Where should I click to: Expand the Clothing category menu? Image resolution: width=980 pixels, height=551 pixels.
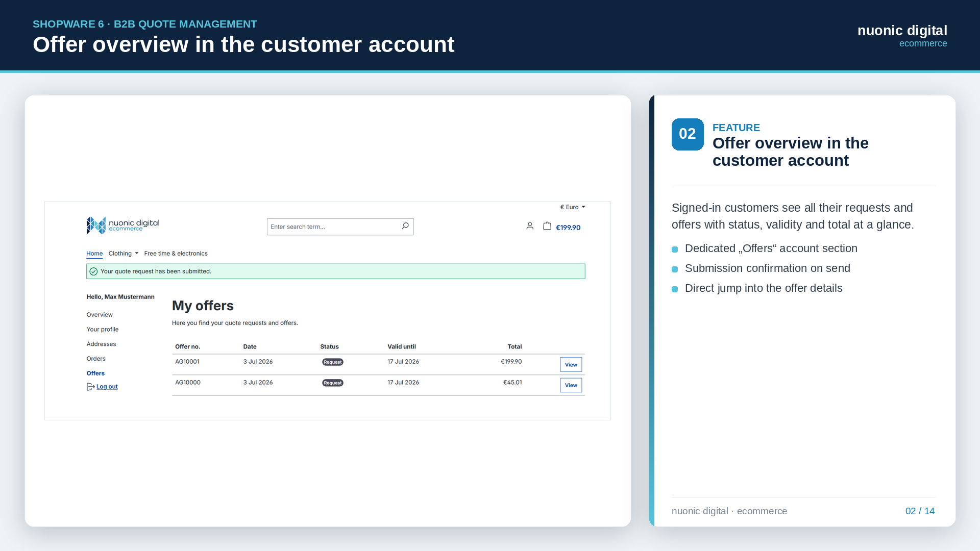[x=124, y=254]
